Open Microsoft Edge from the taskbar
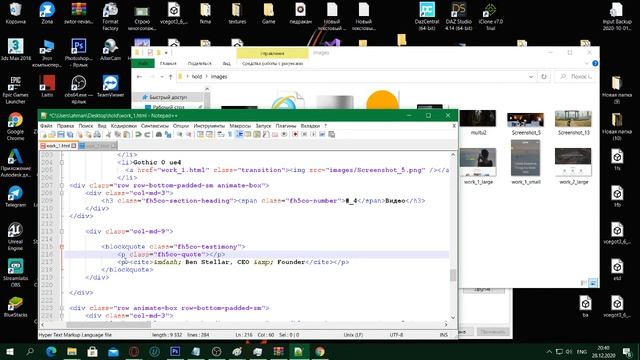The height and width of the screenshot is (360, 640). (x=51, y=351)
